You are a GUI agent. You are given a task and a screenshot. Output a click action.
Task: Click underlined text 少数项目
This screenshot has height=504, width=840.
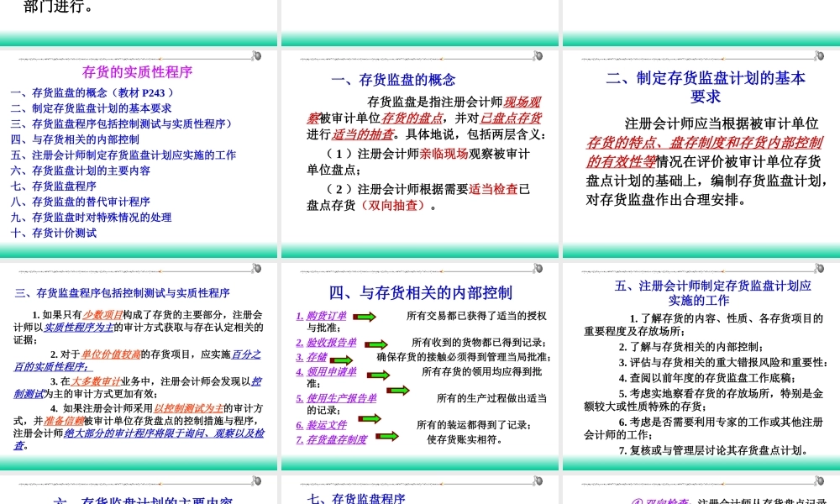102,314
